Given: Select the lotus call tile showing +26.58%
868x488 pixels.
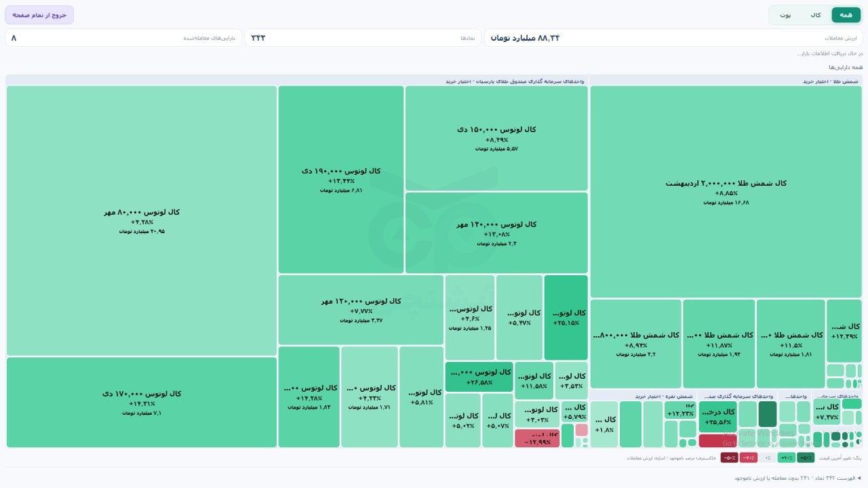Looking at the screenshot, I should [479, 377].
